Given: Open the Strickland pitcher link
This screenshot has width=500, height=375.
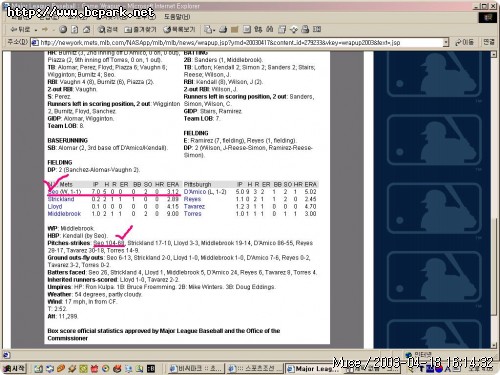Looking at the screenshot, I should tap(61, 199).
